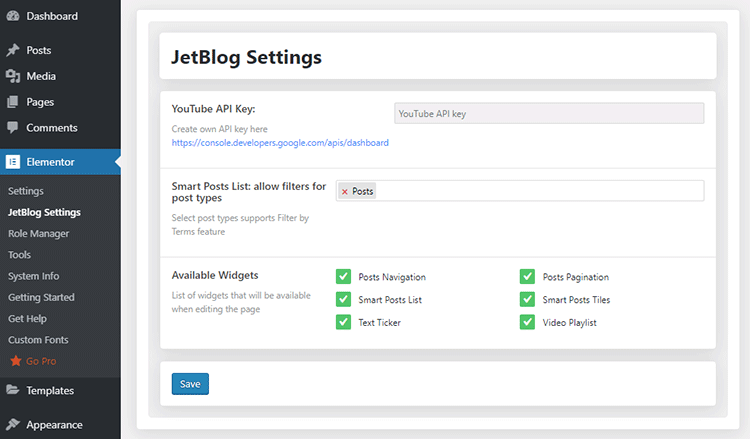Open the Google developers console link

click(280, 143)
